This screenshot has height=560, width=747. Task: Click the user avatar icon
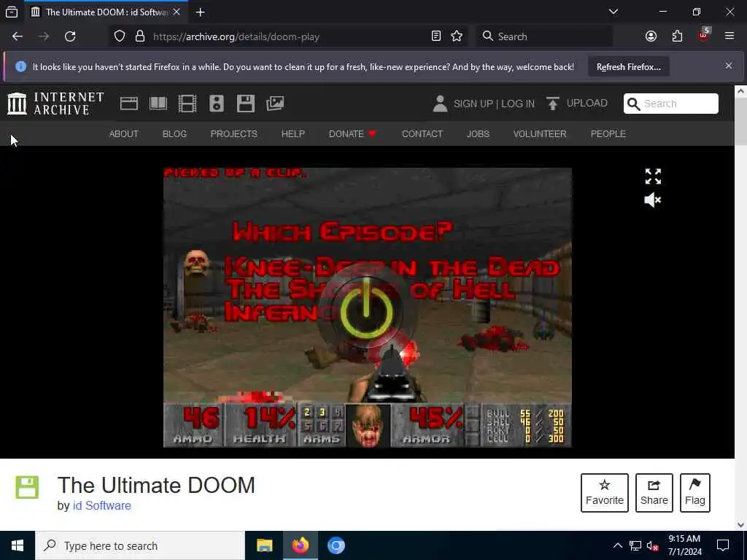point(440,104)
